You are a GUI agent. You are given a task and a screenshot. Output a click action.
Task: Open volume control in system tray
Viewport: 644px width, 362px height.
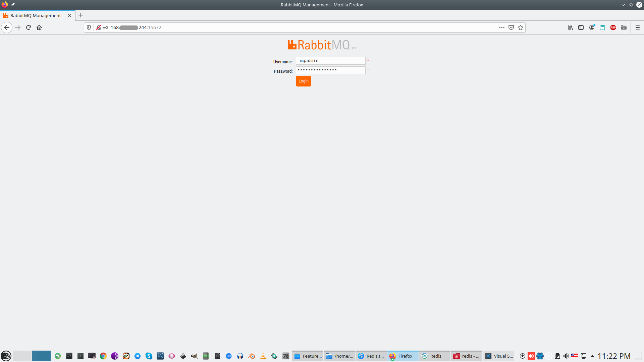tap(566, 356)
